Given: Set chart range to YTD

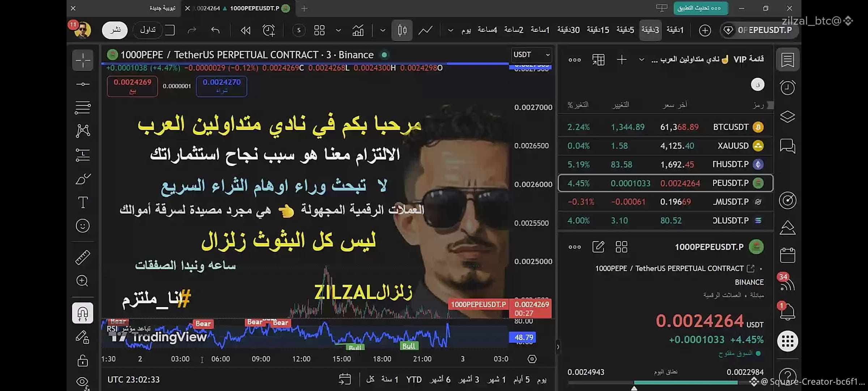Looking at the screenshot, I should (x=414, y=380).
